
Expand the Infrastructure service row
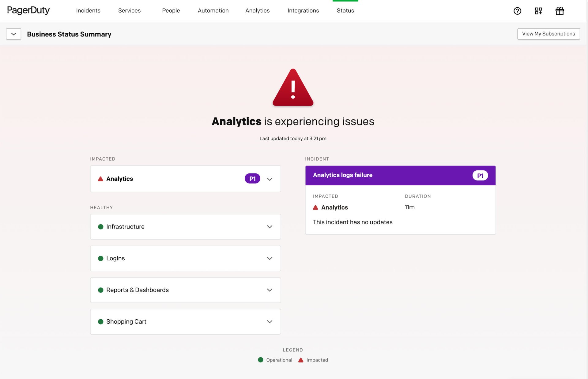pos(269,227)
